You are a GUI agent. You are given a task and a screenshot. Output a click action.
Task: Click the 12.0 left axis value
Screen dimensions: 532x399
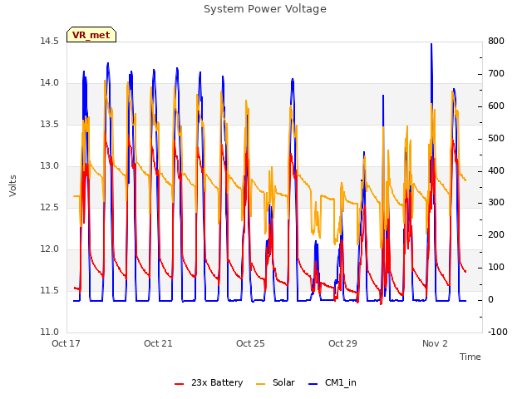pos(49,249)
